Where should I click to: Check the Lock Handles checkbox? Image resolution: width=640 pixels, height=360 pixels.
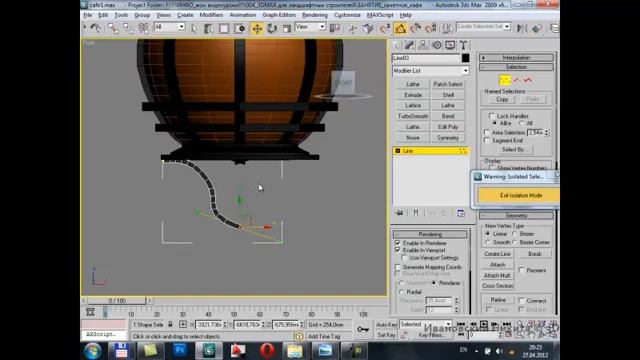492,116
